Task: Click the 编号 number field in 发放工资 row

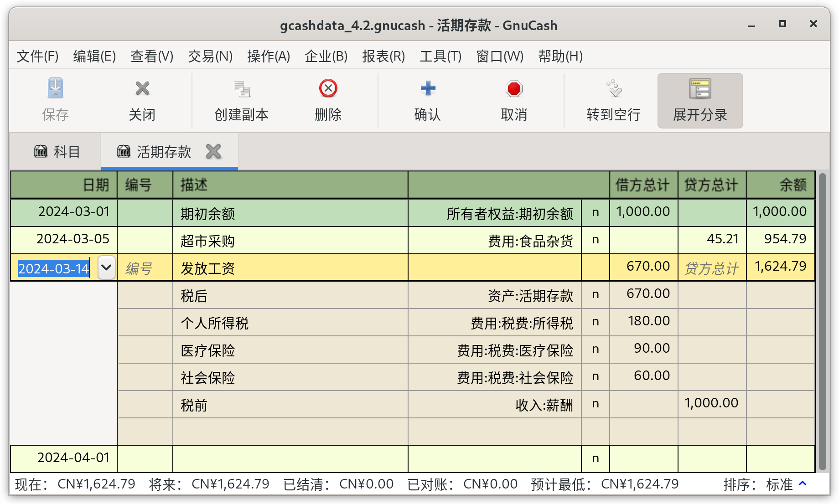Action: pos(145,268)
